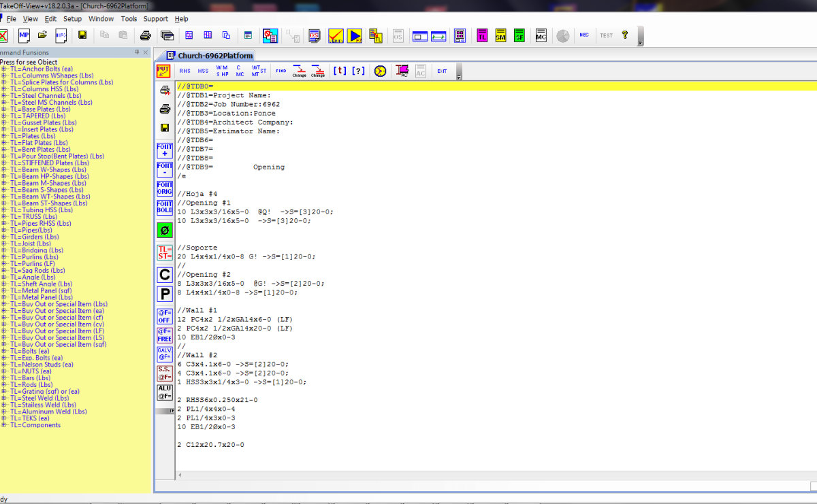Click the FONT BOLD button
This screenshot has width=817, height=504.
pos(165,207)
